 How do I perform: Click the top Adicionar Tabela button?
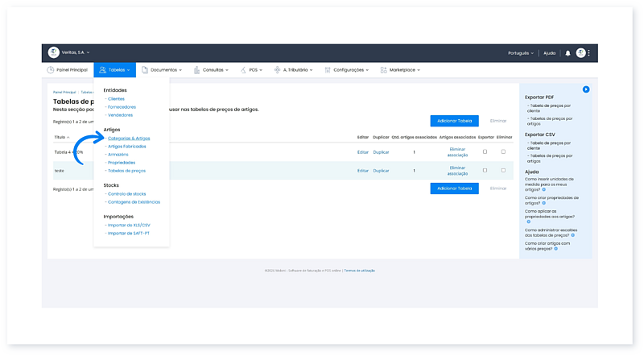[x=454, y=120]
